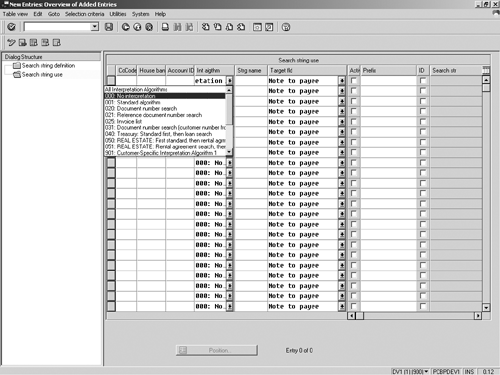Click the Find next binoculars icon
The height and width of the screenshot is (375, 500).
click(x=189, y=27)
